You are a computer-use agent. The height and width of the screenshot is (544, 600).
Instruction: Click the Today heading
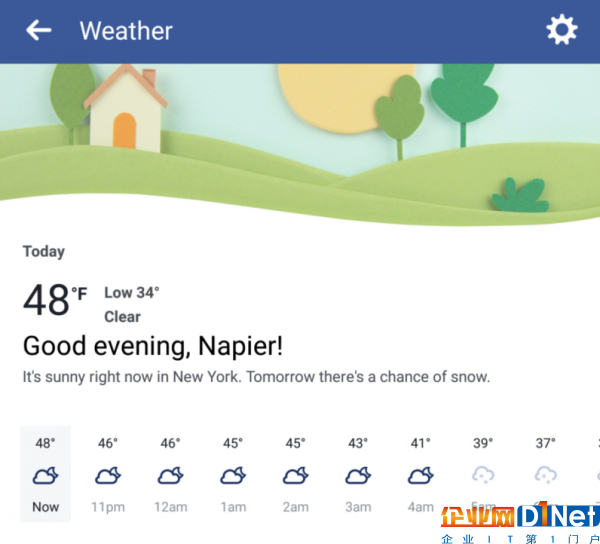coord(44,252)
